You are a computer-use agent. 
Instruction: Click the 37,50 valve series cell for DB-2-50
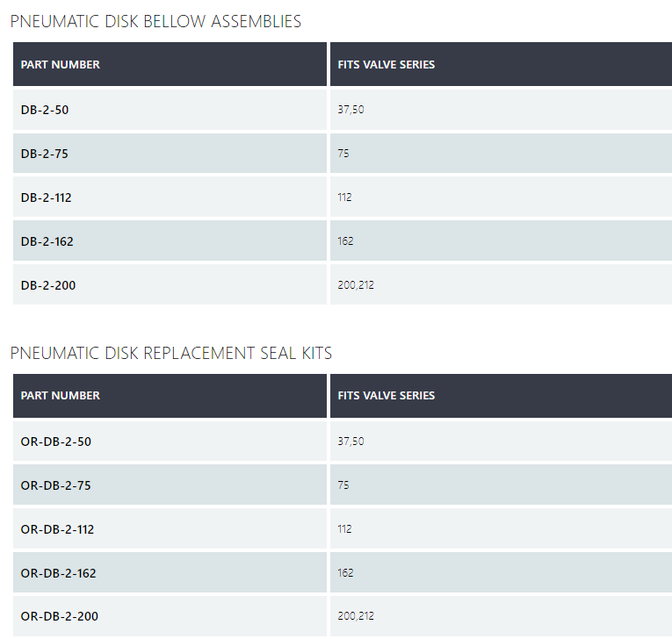pos(350,110)
